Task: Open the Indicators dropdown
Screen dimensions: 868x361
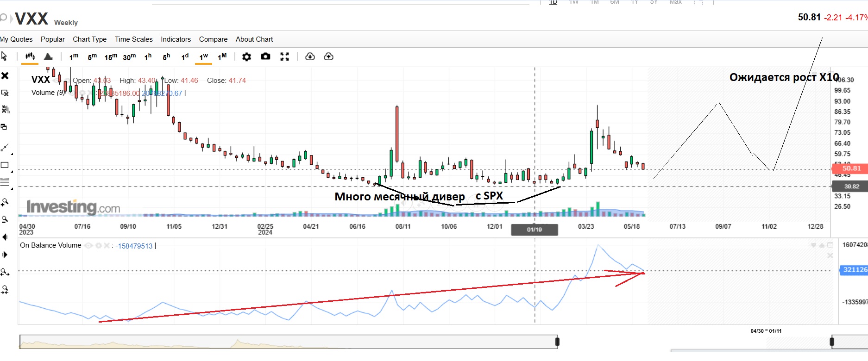Action: [x=176, y=39]
